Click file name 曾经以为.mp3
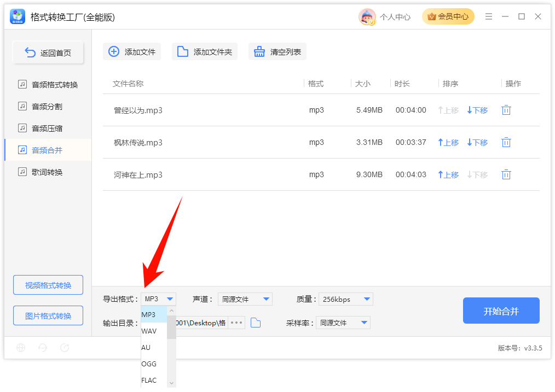This screenshot has width=555, height=392. [x=138, y=110]
